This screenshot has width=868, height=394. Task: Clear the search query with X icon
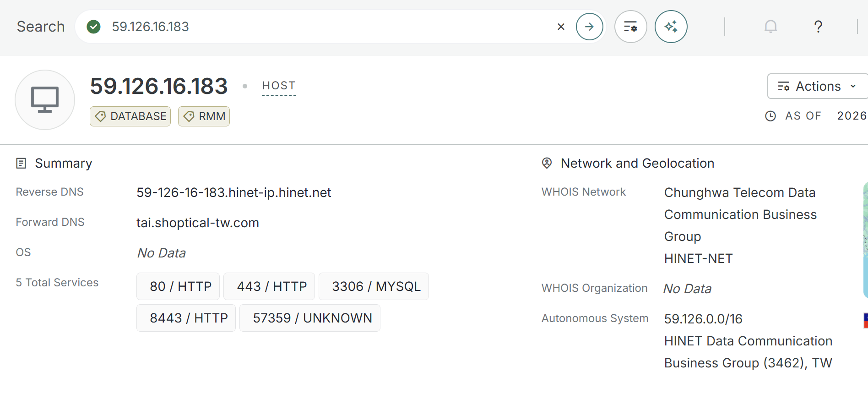coord(561,27)
